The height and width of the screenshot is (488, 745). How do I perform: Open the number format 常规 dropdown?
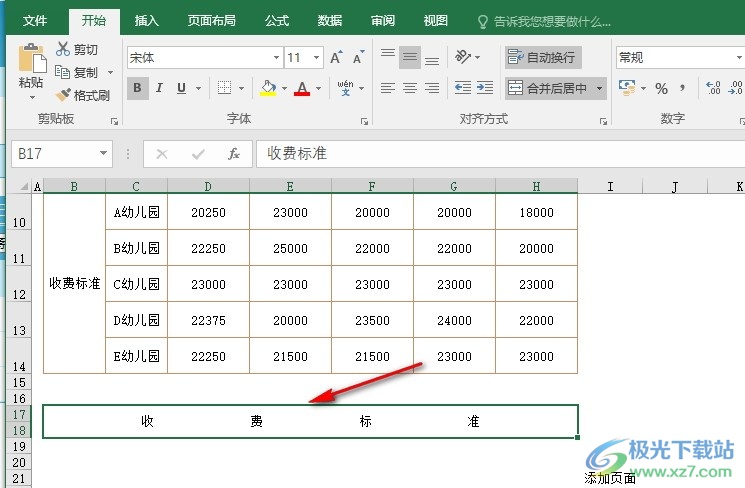739,58
